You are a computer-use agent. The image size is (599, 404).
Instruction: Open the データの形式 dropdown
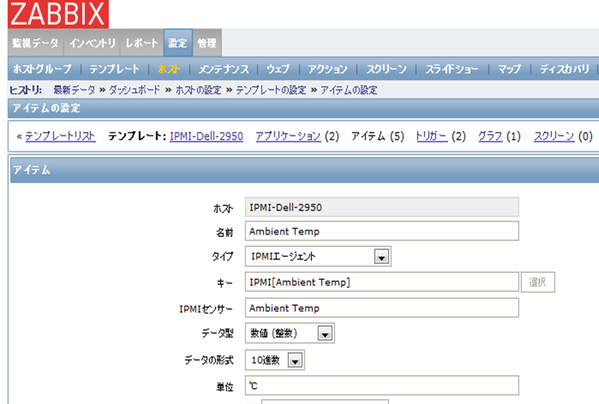[275, 360]
